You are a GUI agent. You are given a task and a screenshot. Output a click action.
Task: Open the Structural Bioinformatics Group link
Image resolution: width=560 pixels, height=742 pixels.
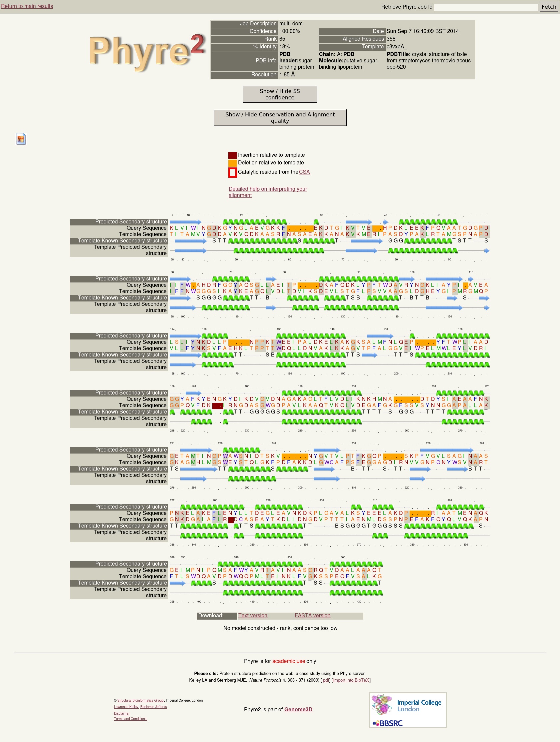tap(140, 700)
